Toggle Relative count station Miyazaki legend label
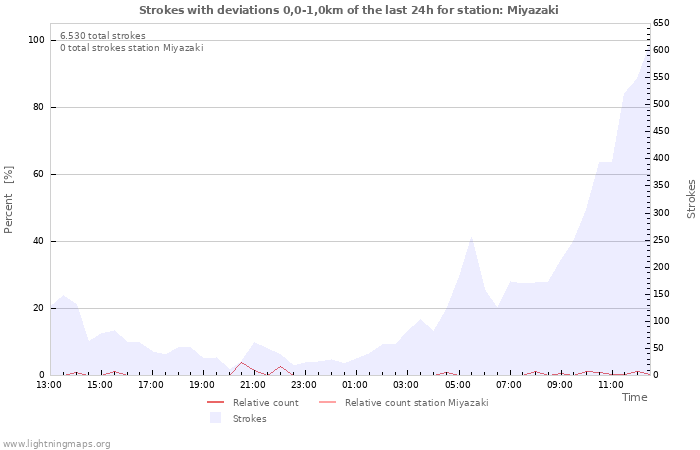Viewport: 700px width, 450px height. tap(416, 403)
